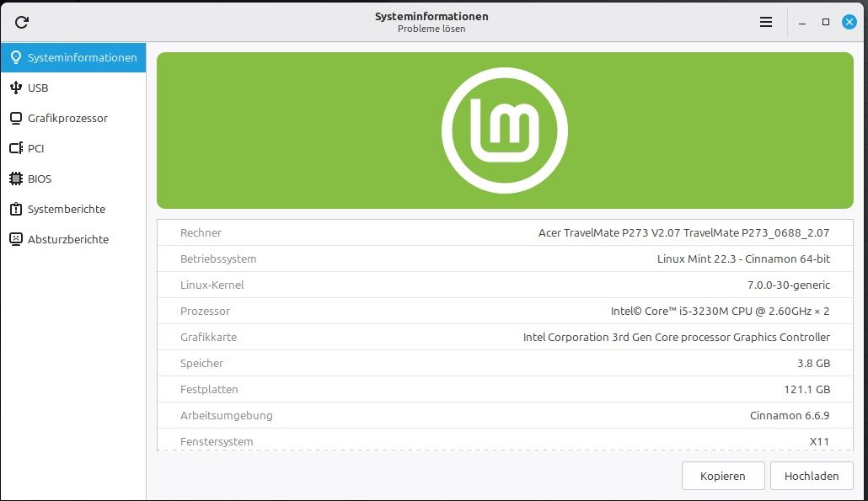The image size is (868, 501).
Task: Select the 3.8 GB memory value
Action: pos(814,363)
